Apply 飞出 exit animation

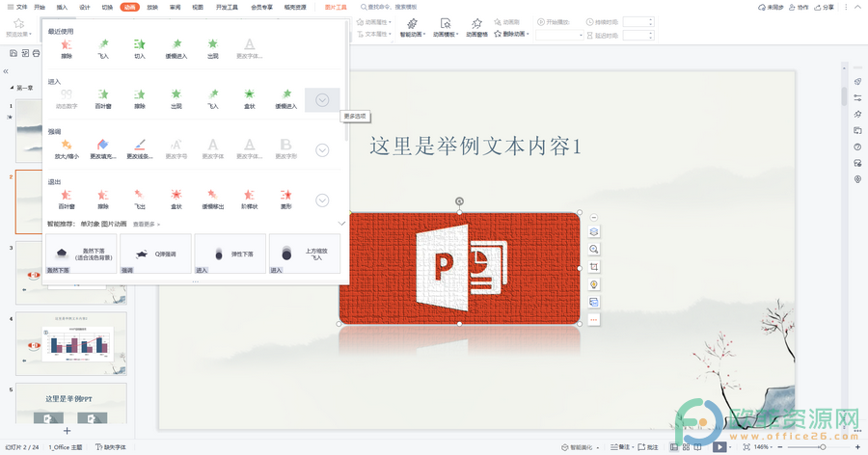(x=140, y=200)
